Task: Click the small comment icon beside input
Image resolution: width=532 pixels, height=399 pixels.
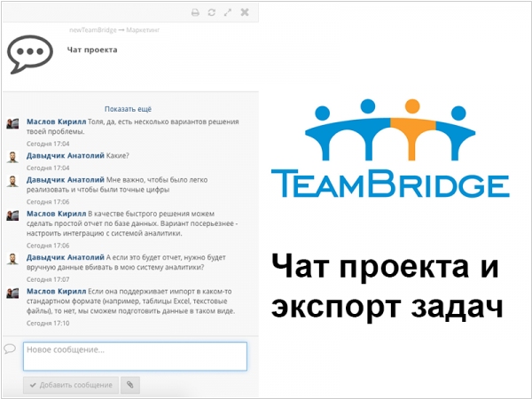Action: (x=10, y=348)
